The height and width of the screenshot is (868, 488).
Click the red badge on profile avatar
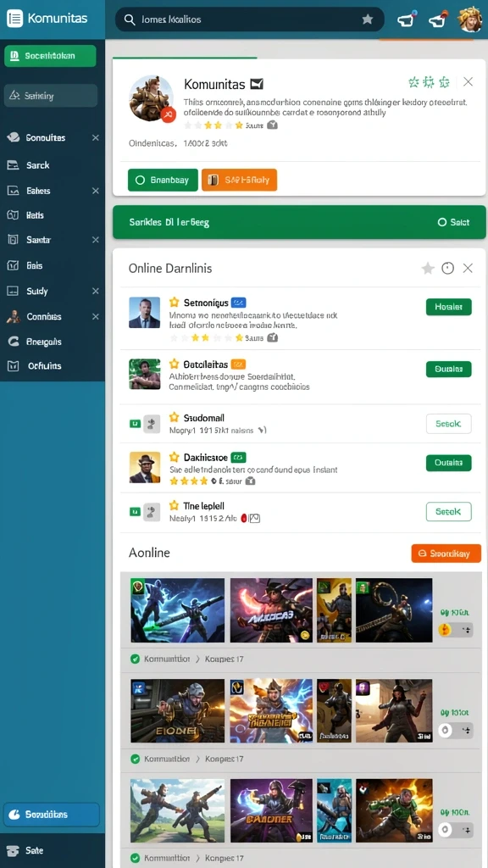(x=169, y=114)
